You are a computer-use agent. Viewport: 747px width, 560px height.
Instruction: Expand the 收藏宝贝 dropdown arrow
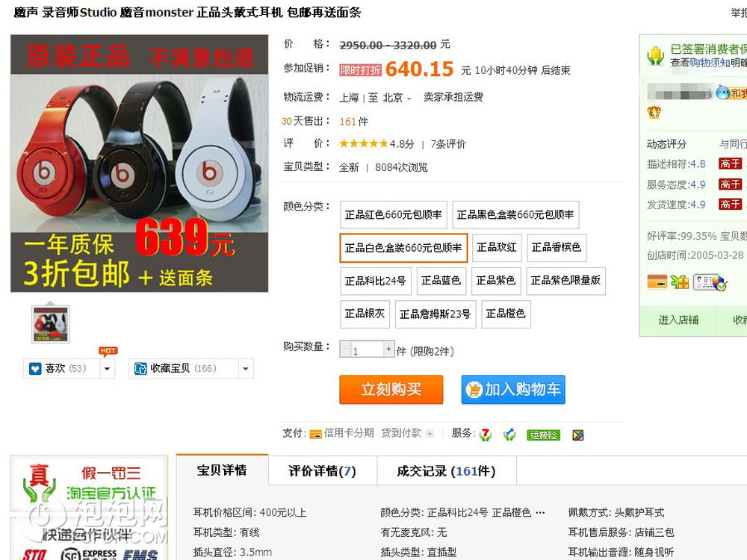pyautogui.click(x=246, y=369)
